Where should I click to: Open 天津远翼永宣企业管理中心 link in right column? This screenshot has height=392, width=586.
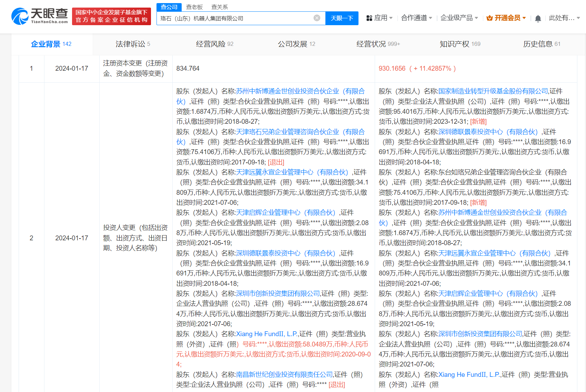[x=495, y=253]
